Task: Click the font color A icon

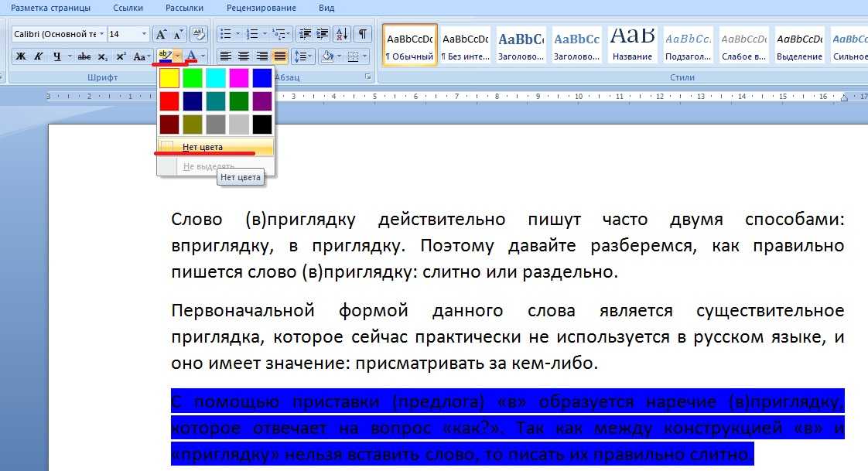Action: 192,56
